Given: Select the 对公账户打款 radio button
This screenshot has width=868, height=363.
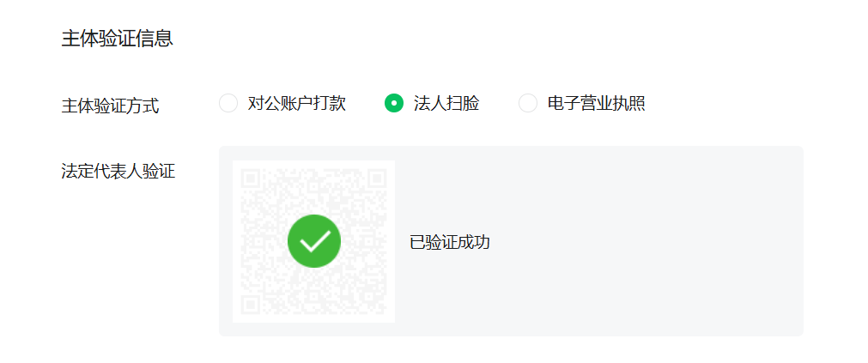Looking at the screenshot, I should click(x=228, y=104).
